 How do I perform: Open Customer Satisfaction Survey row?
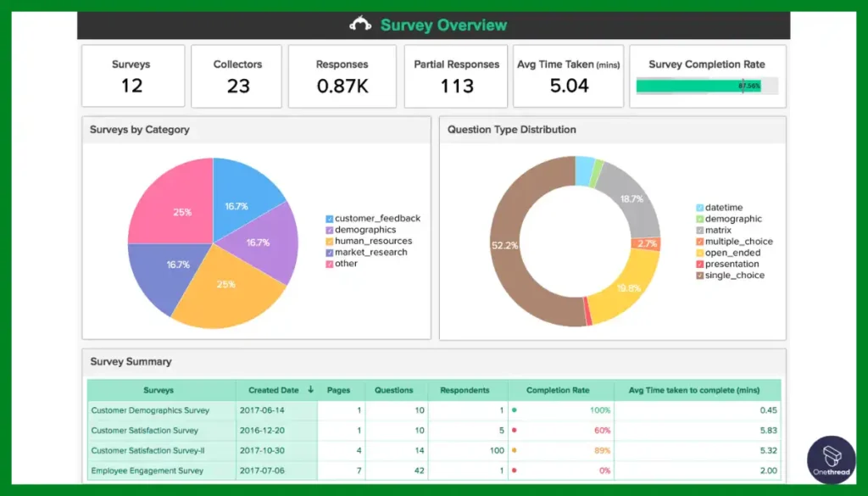coord(434,431)
